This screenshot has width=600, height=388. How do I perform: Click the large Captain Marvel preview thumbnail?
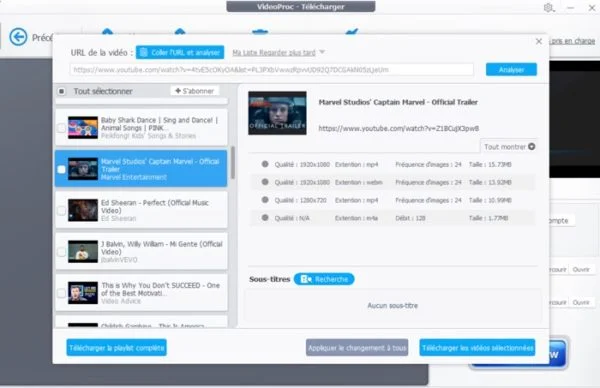[x=277, y=113]
